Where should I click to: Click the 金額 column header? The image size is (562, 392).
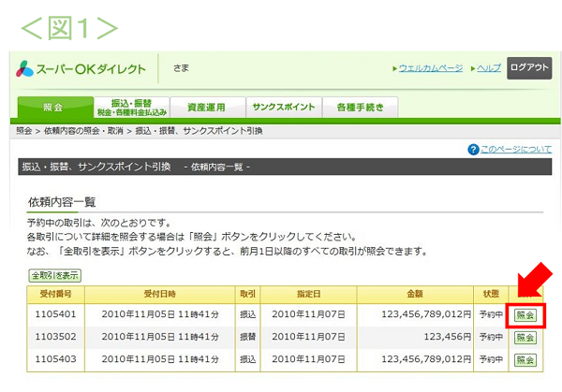417,294
